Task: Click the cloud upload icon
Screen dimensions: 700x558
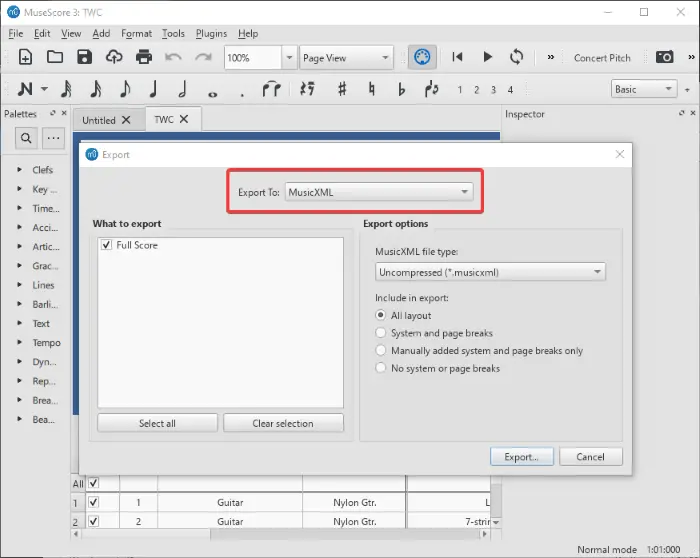Action: 114,57
